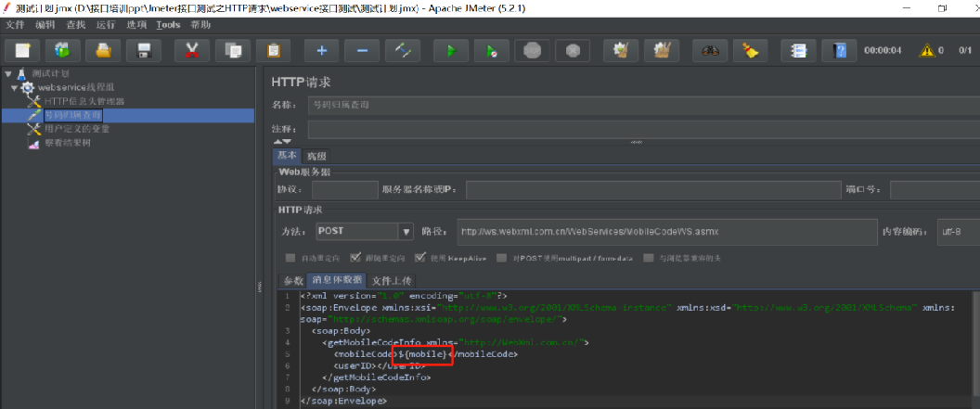Collapse the webservice线程组 node arrow
Screen dimensions: 980x409
pyautogui.click(x=14, y=87)
